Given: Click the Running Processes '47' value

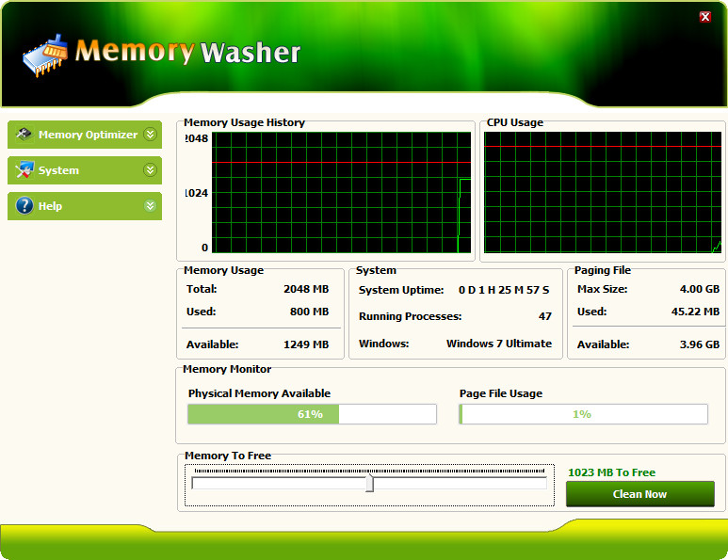Looking at the screenshot, I should [545, 316].
